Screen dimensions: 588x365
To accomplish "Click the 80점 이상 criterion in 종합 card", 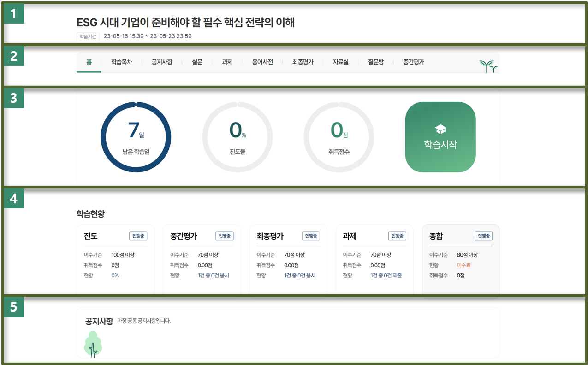I will point(467,255).
